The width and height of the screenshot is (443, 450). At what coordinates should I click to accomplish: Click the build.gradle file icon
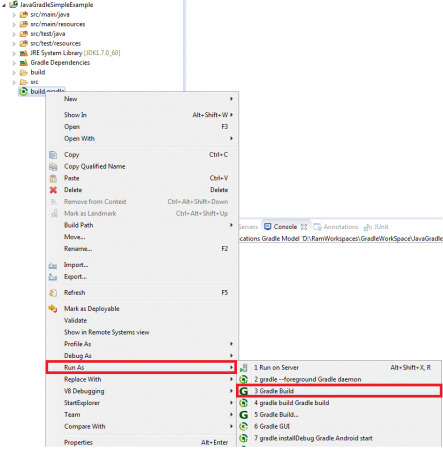point(23,91)
